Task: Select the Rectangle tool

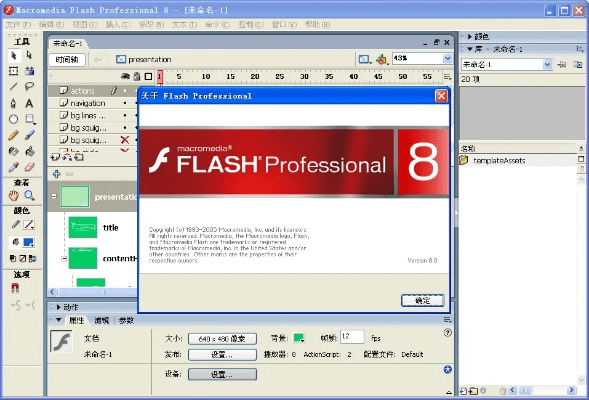Action: coord(29,119)
